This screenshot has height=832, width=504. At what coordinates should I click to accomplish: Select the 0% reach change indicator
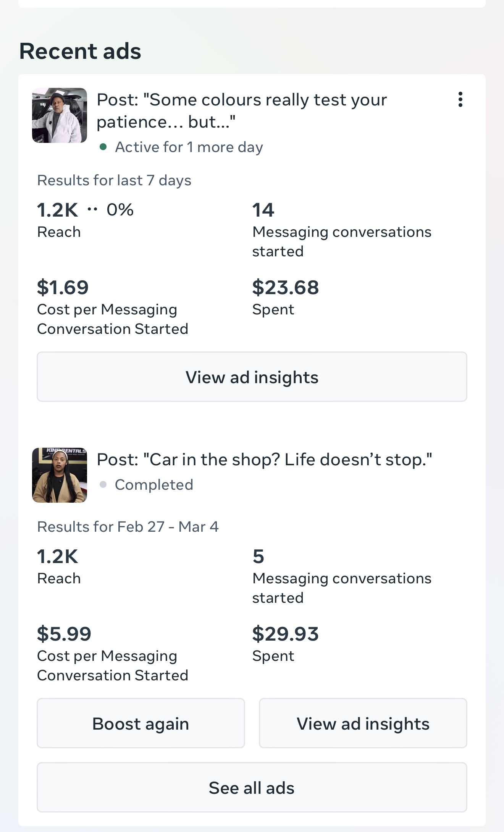[120, 210]
